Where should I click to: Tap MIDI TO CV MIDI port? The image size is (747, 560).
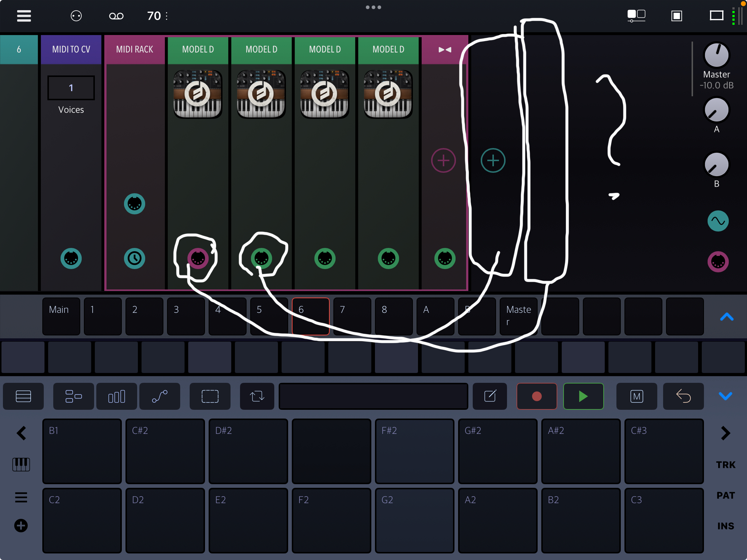(x=71, y=258)
